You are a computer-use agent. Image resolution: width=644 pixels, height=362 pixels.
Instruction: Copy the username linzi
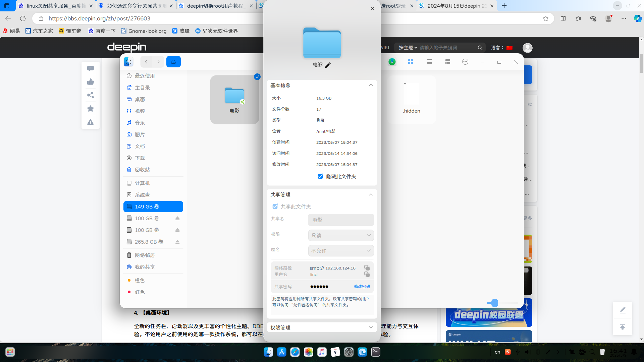click(367, 274)
